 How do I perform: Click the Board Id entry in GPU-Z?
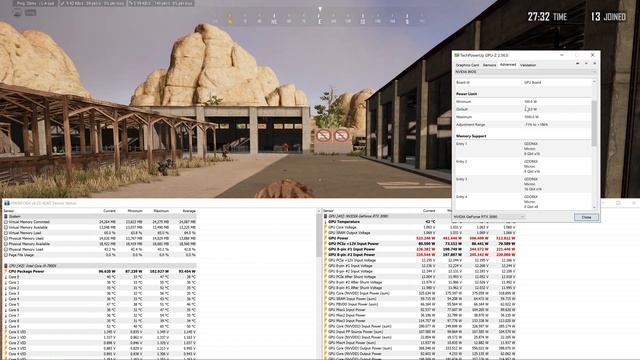(x=523, y=82)
